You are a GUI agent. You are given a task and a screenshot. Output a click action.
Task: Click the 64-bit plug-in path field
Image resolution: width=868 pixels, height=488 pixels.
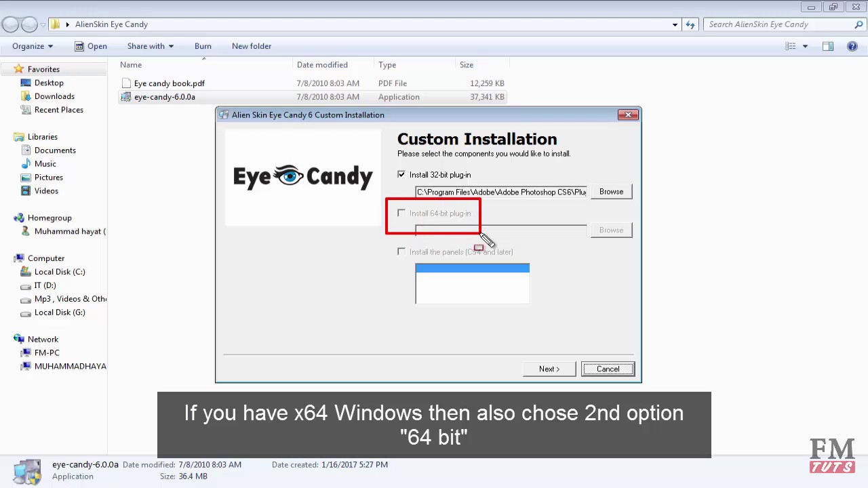501,230
